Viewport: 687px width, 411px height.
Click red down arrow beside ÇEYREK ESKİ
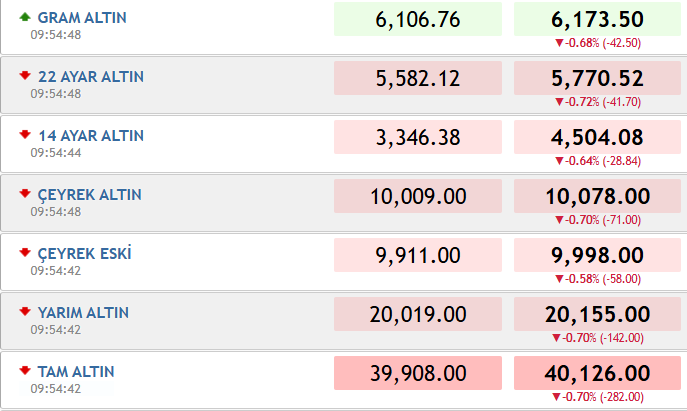click(25, 252)
